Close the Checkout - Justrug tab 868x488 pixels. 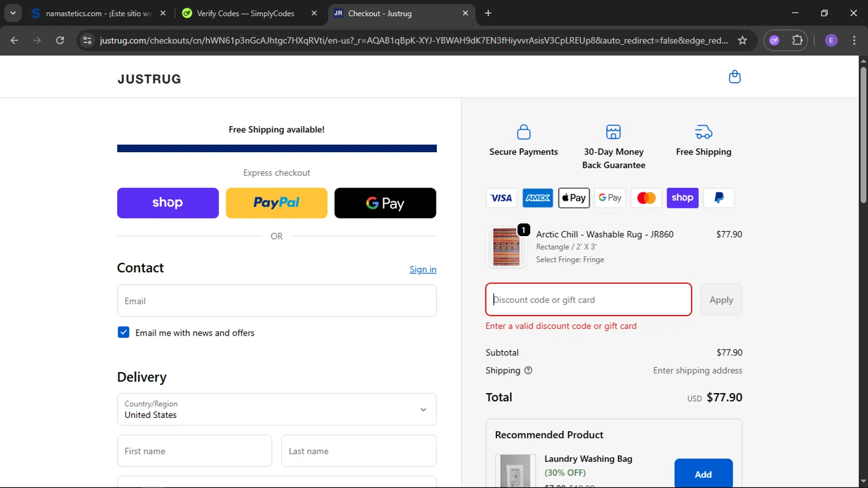465,13
